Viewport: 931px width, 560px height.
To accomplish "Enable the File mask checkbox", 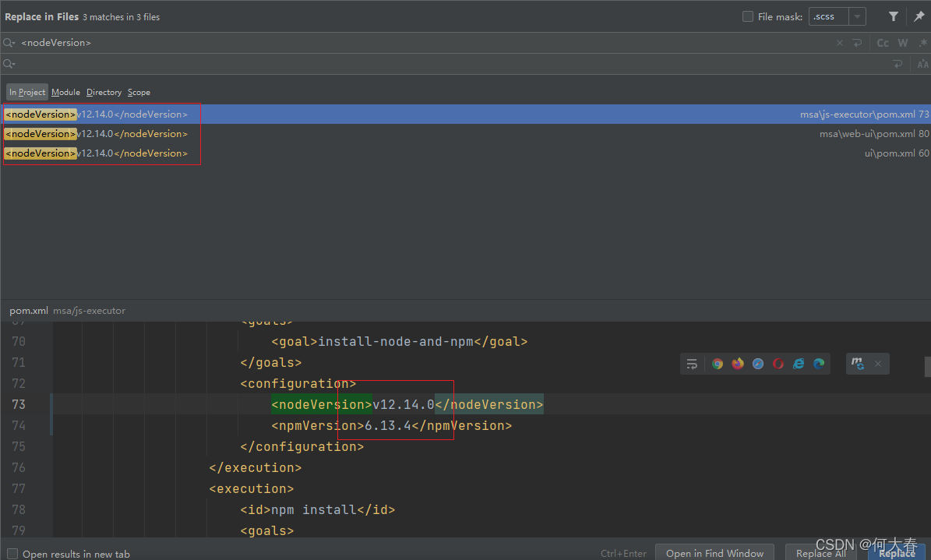I will coord(748,16).
